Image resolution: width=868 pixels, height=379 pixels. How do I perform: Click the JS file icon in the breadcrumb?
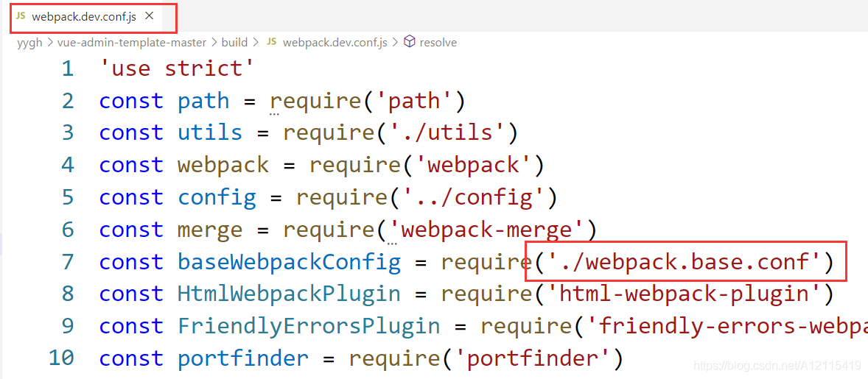coord(271,42)
